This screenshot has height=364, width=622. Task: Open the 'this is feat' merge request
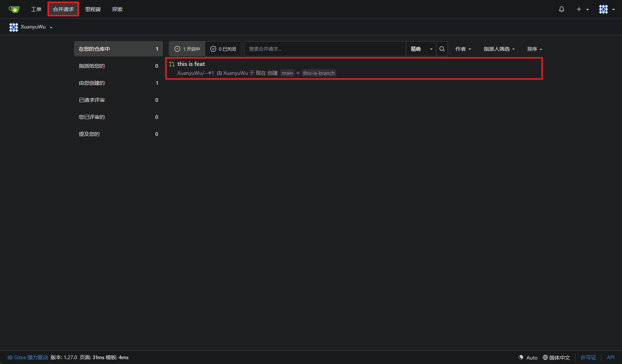coord(191,64)
